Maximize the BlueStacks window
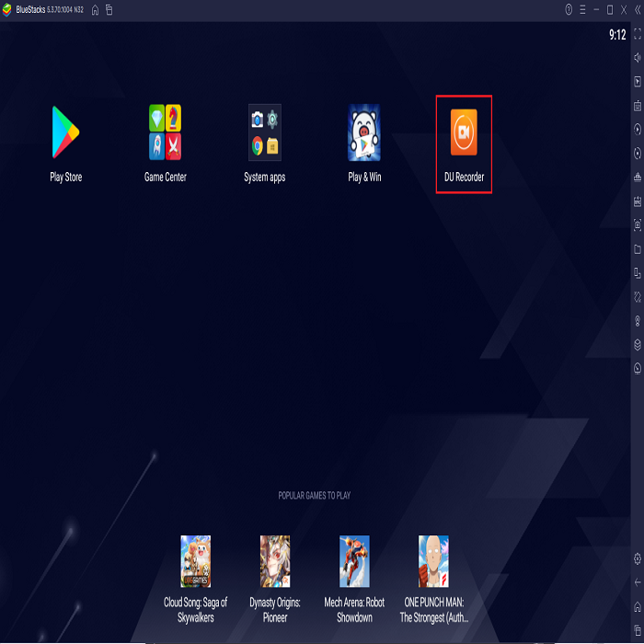 point(610,10)
